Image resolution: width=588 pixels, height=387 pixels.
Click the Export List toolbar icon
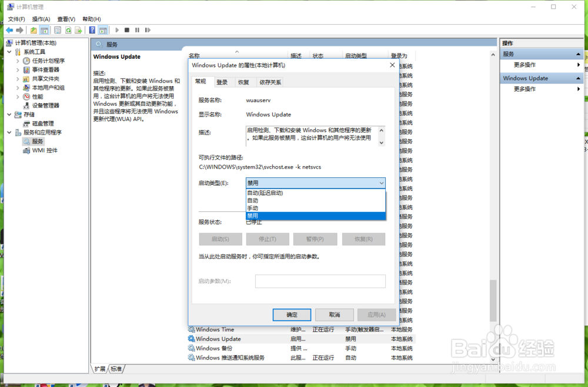pyautogui.click(x=78, y=30)
